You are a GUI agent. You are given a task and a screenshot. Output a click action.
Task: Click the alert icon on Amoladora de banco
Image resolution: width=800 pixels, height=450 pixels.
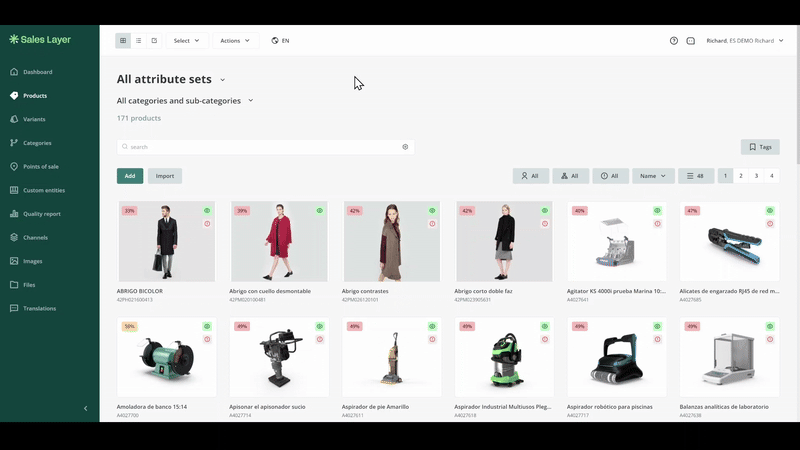[207, 339]
